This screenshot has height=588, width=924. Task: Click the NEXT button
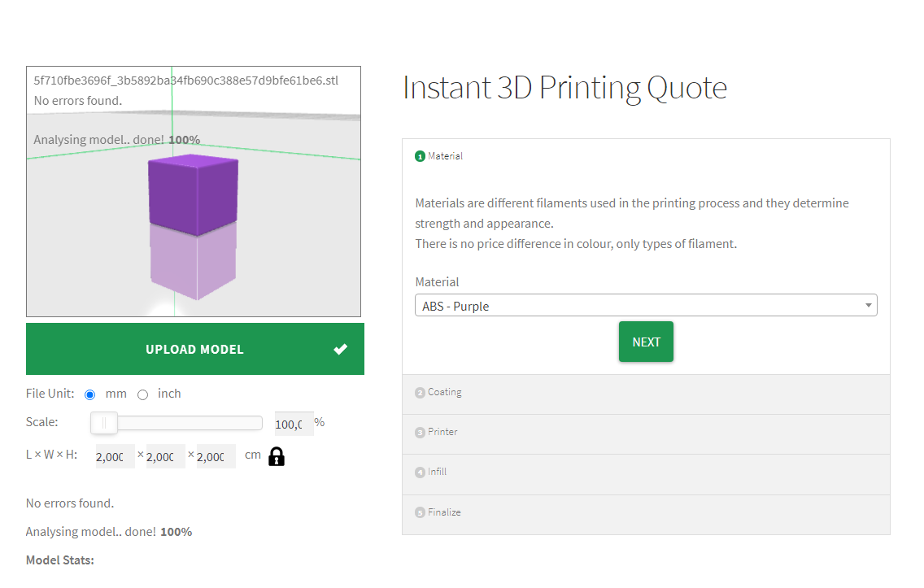[x=646, y=342]
